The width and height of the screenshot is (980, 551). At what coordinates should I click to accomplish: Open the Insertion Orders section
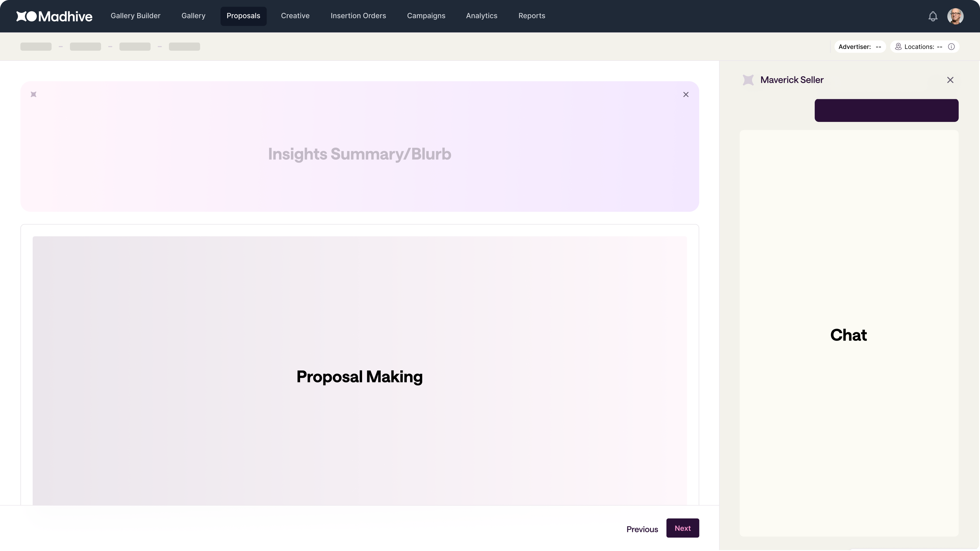358,16
